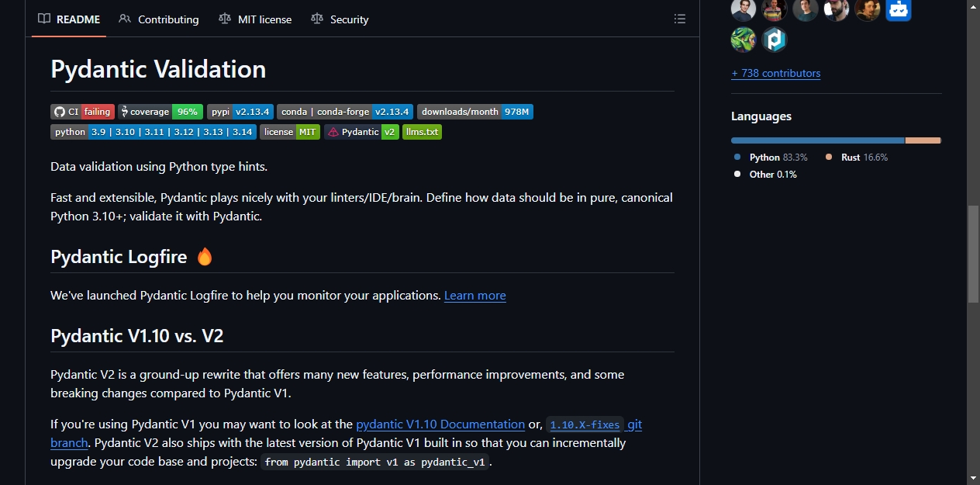Click the coverage 96% badge

coord(160,112)
